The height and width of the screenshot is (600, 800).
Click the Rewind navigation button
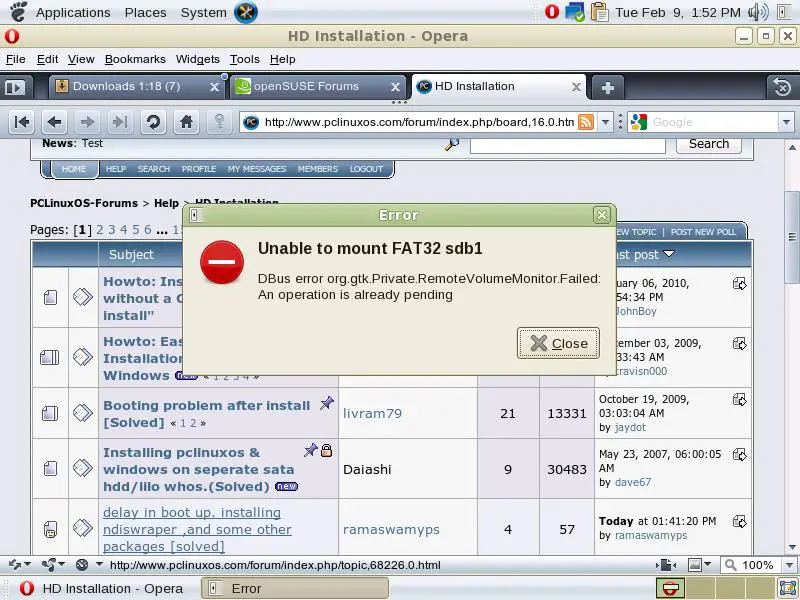(x=21, y=122)
